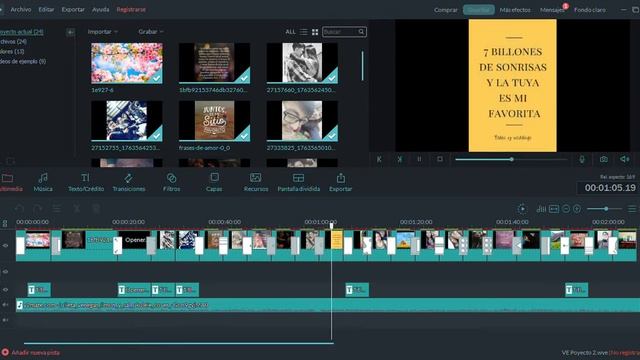The width and height of the screenshot is (640, 360).
Task: Open the Ayuda menu
Action: (x=100, y=9)
